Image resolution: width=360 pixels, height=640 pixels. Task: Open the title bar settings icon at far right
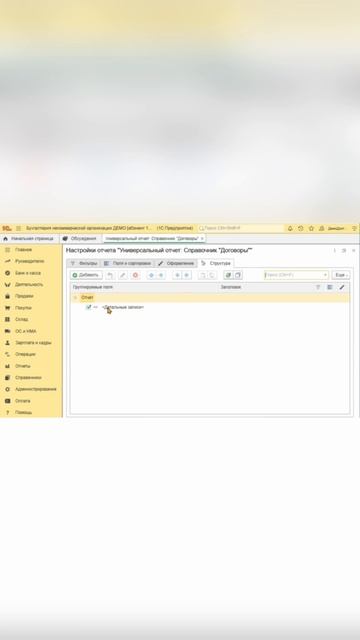(354, 229)
